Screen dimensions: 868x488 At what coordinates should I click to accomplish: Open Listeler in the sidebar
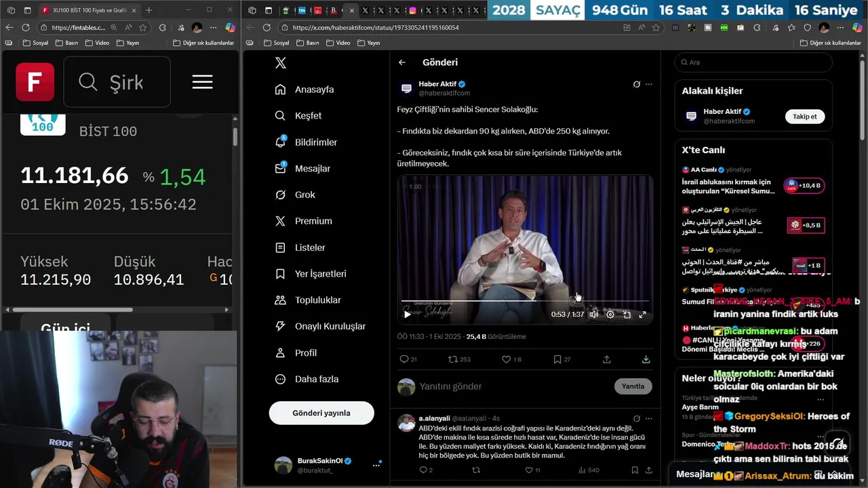coord(300,247)
